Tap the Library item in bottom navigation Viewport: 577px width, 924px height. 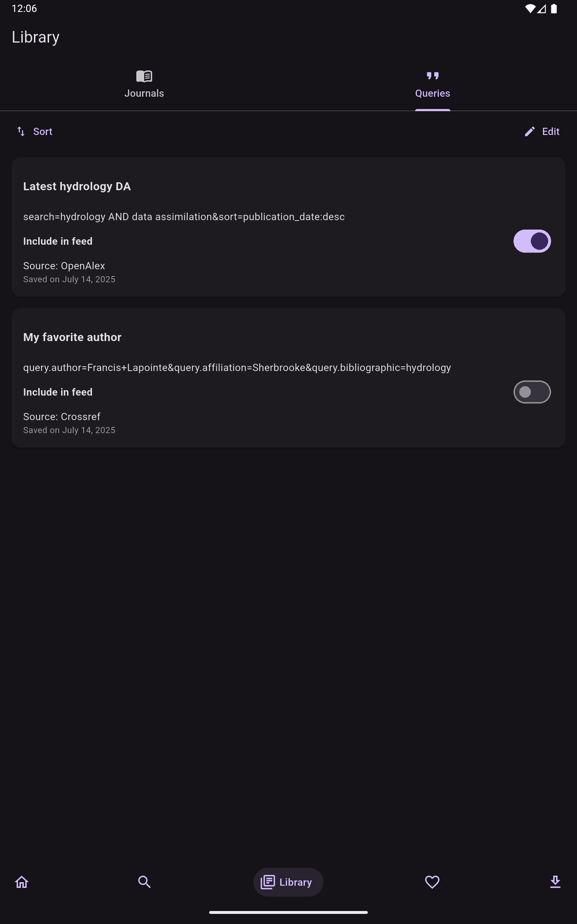[x=288, y=882]
